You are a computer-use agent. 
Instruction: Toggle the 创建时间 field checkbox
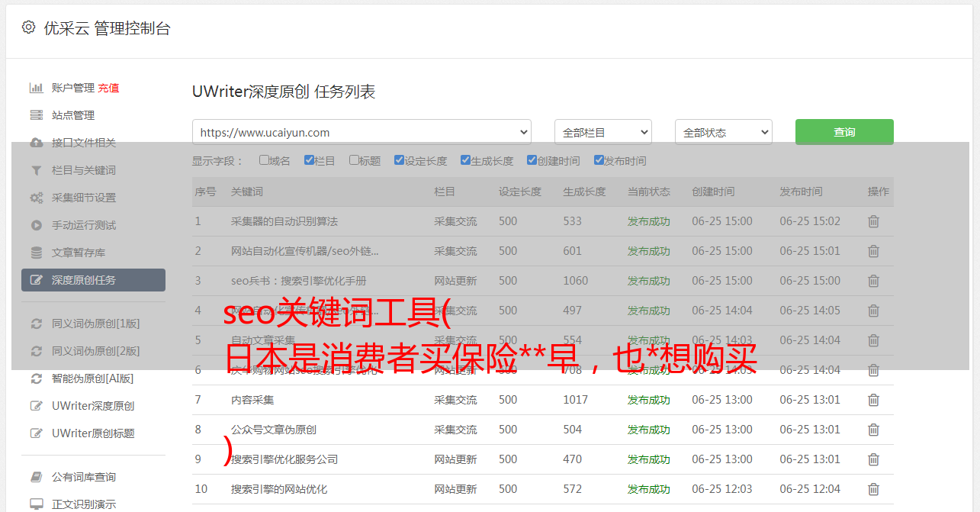(532, 160)
